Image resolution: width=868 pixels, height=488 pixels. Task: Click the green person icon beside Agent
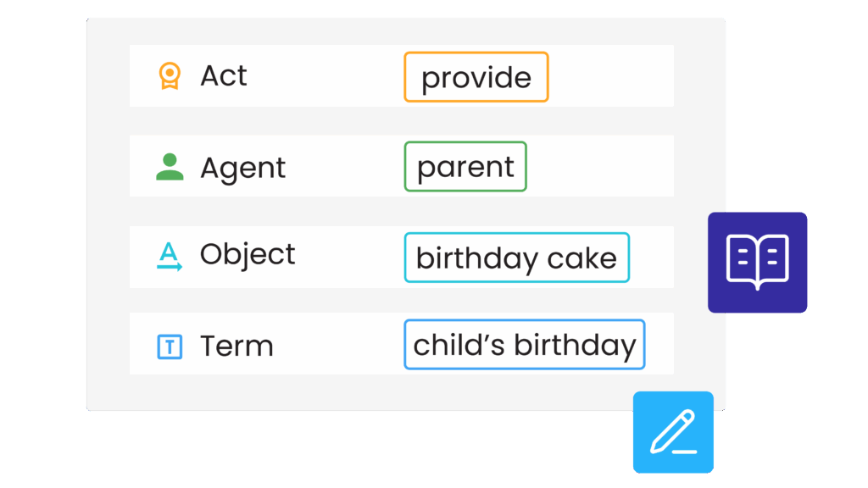pos(170,167)
